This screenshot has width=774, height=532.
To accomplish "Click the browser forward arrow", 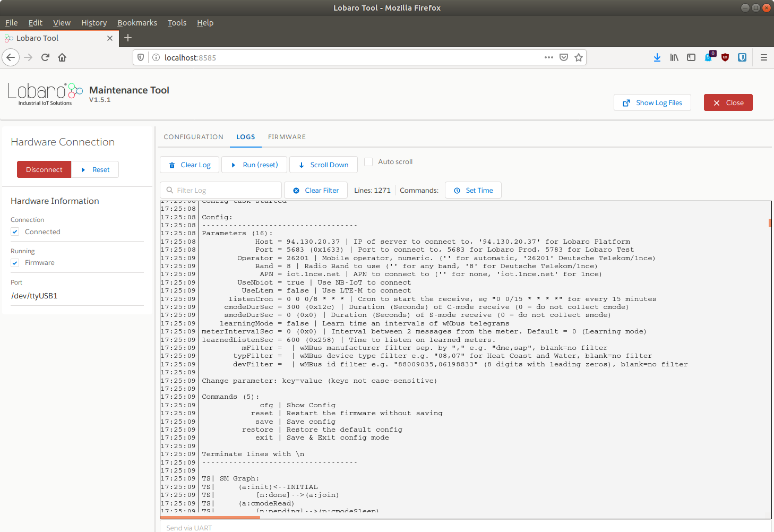I will coord(28,57).
